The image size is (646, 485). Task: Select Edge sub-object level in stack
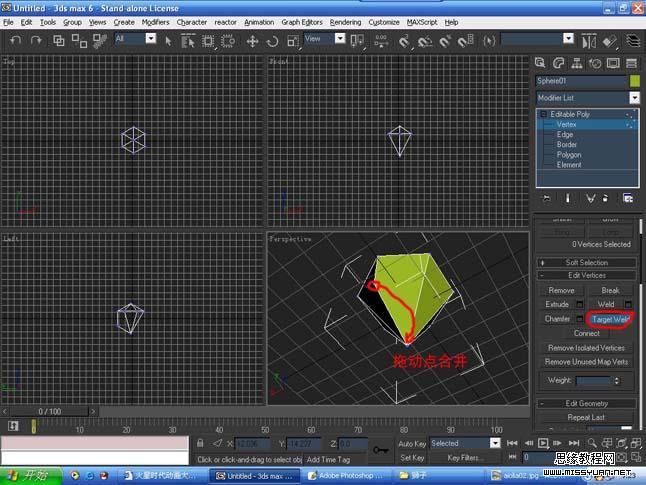click(564, 134)
